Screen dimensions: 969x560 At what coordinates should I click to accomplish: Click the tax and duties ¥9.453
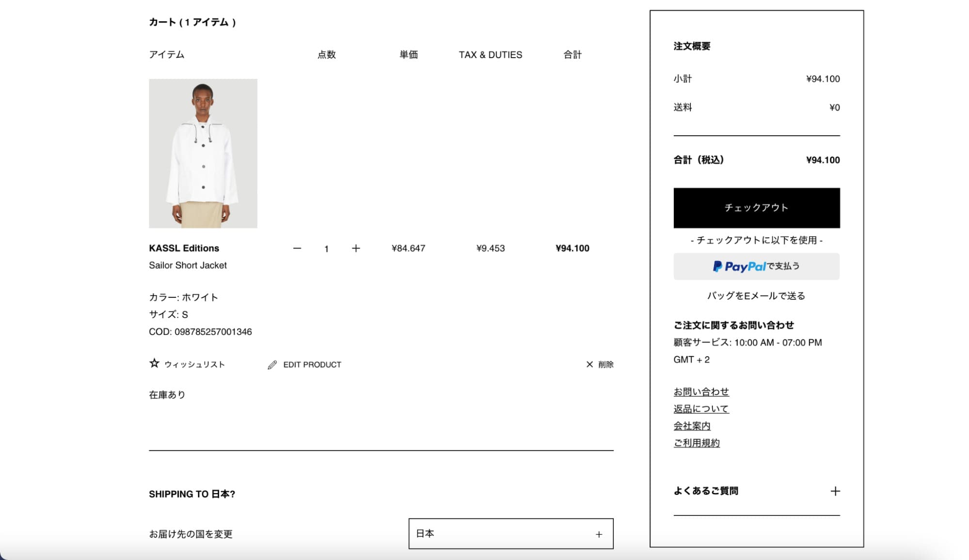491,249
